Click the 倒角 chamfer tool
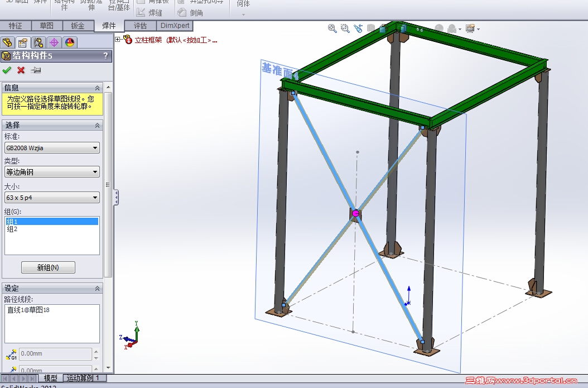 click(x=190, y=13)
